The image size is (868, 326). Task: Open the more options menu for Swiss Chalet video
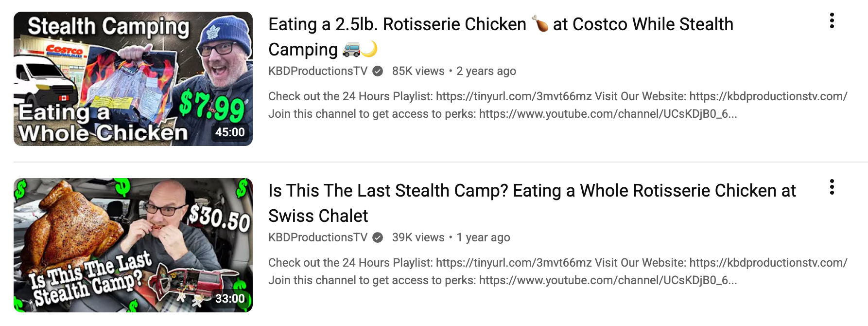tap(832, 187)
